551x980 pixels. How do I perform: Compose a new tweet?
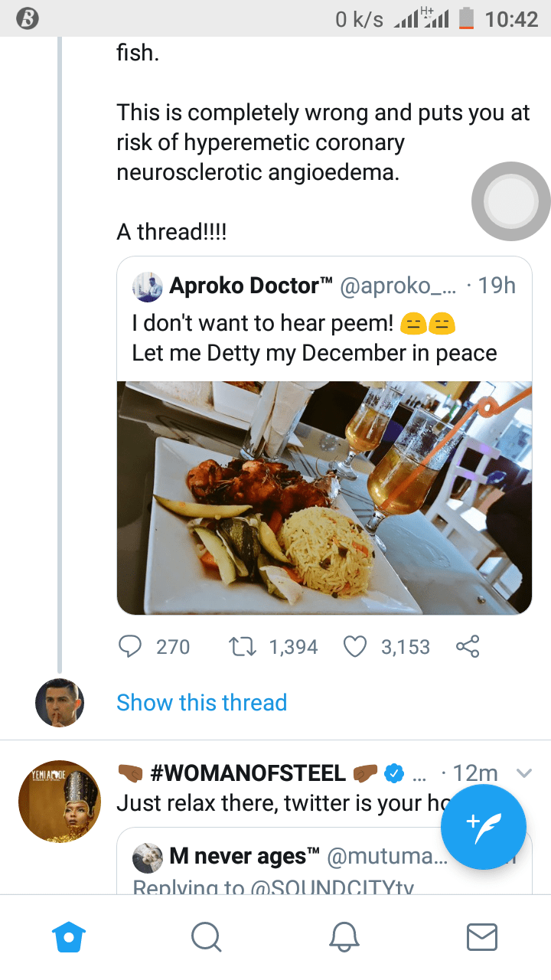(x=483, y=827)
